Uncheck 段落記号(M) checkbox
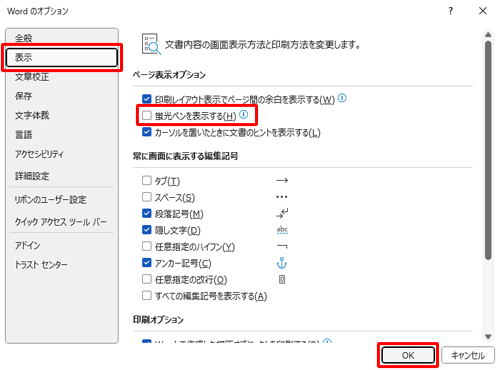The width and height of the screenshot is (500, 370). (x=147, y=213)
